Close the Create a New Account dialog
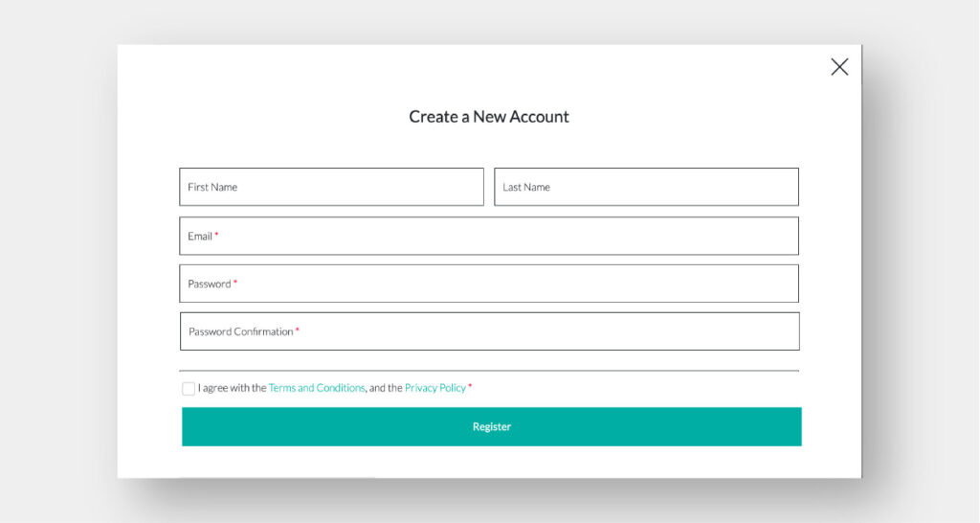Image resolution: width=980 pixels, height=523 pixels. 839,67
